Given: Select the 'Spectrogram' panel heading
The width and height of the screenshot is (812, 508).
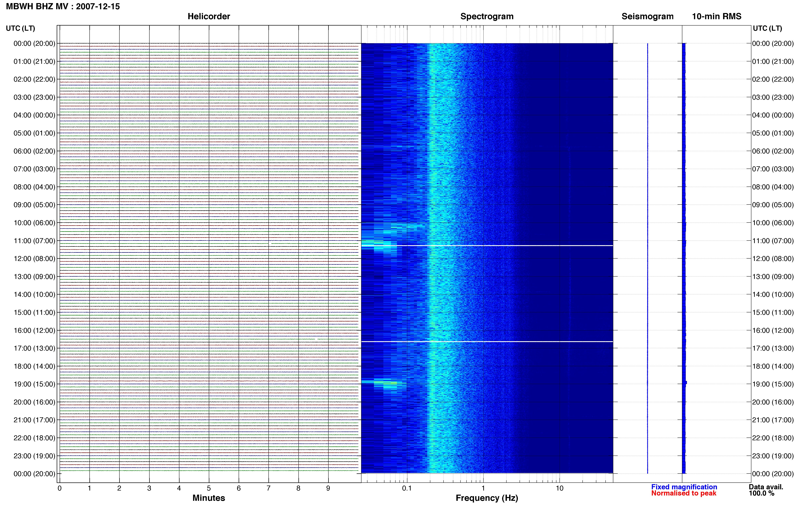Looking at the screenshot, I should (487, 16).
